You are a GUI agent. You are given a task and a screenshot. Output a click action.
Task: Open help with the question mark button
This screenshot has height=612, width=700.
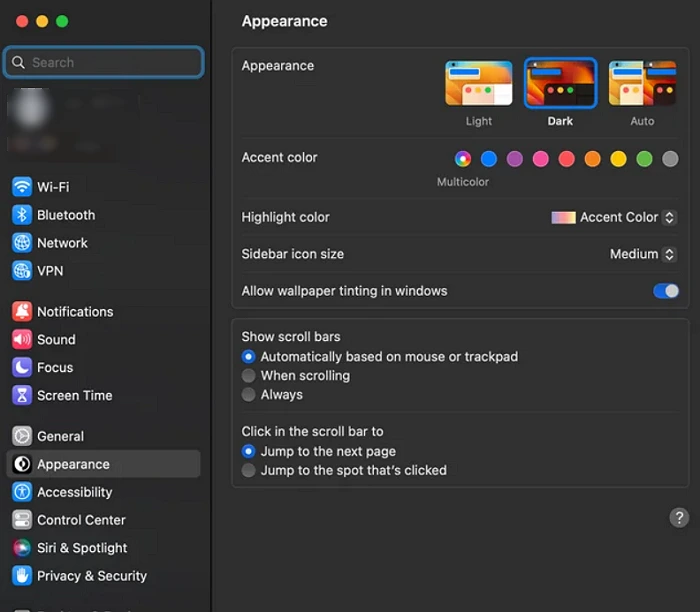click(x=679, y=518)
